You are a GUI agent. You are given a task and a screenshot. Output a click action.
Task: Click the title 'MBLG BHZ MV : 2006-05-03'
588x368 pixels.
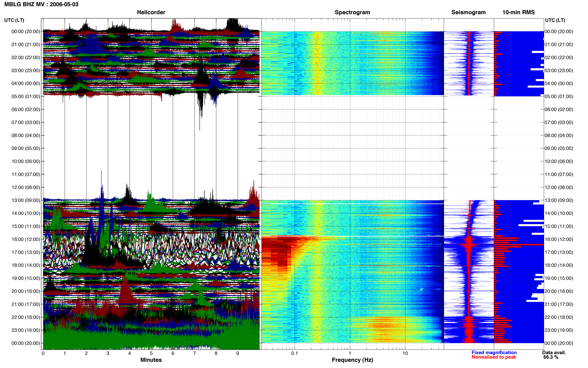(41, 4)
